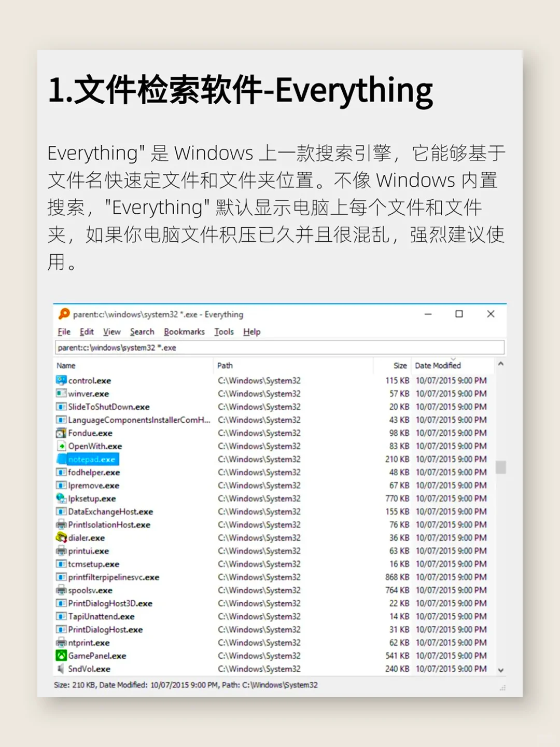This screenshot has width=560, height=747.
Task: Click the GamePanel.exe Xbox icon
Action: 61,655
